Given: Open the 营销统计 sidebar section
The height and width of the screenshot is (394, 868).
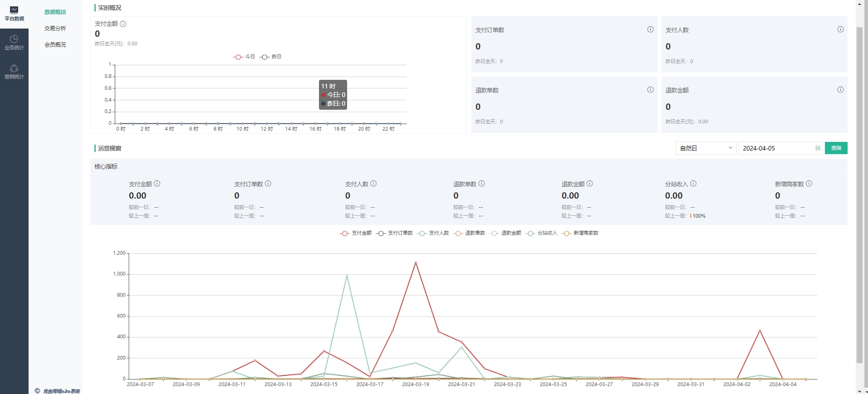Looking at the screenshot, I should (x=14, y=72).
